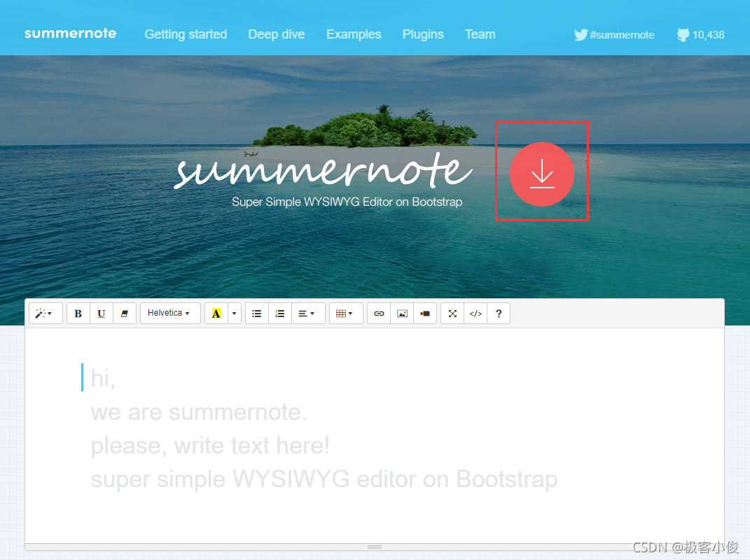Toggle fullscreen editor mode

(x=452, y=314)
